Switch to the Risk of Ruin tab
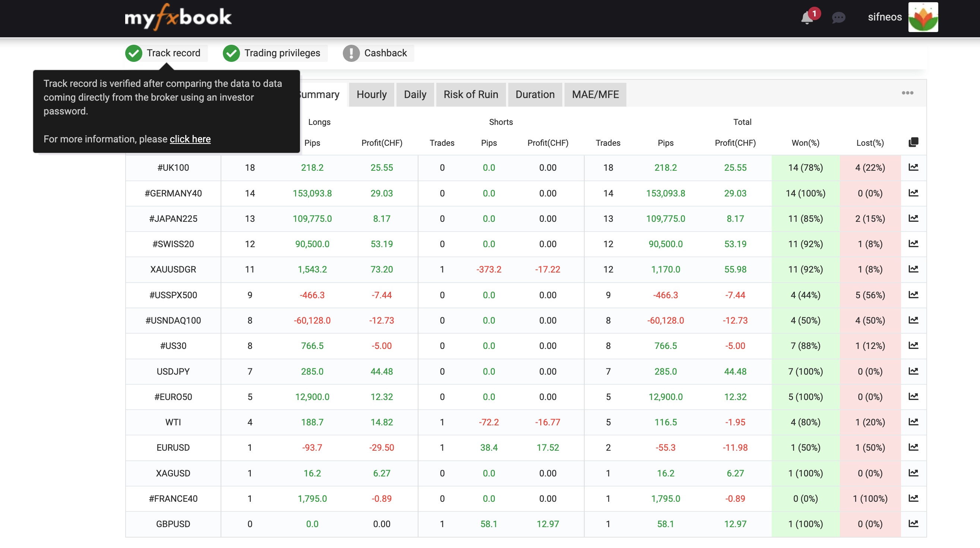This screenshot has height=548, width=980. [x=471, y=95]
